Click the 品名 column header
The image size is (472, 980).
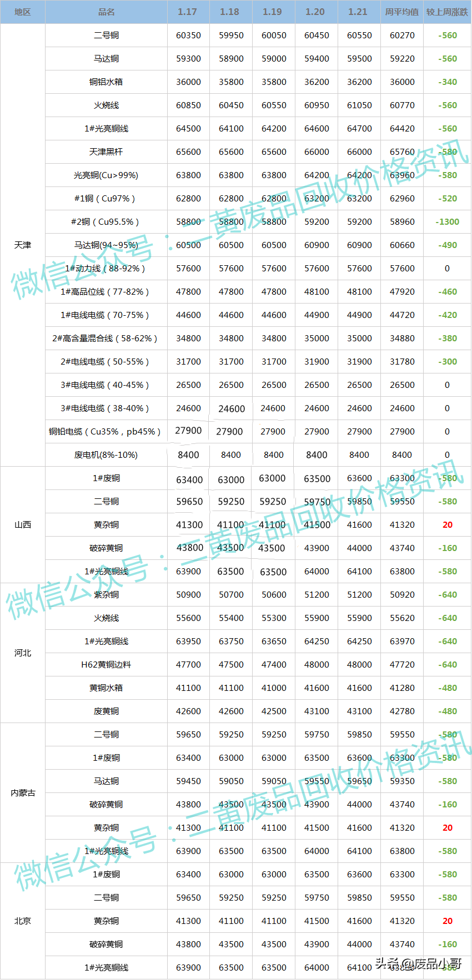point(106,12)
